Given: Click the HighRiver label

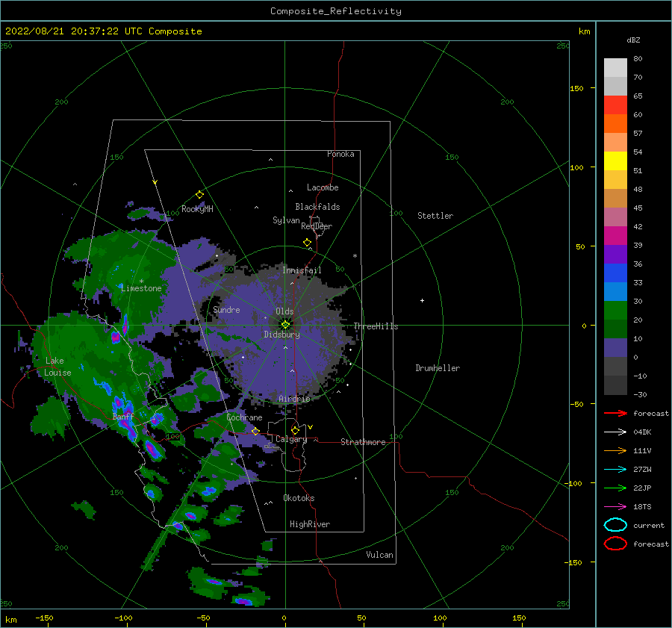Looking at the screenshot, I should tap(310, 524).
